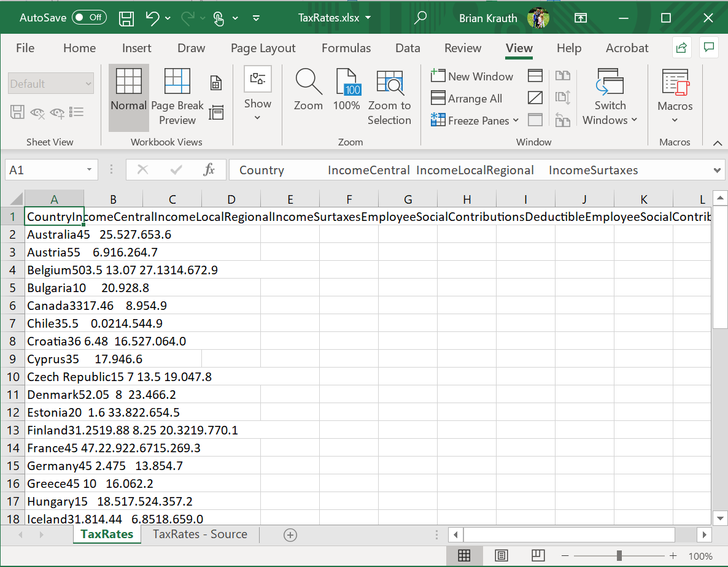Click the Reset Window Position icon
Screen dimensions: 728x567
point(563,120)
